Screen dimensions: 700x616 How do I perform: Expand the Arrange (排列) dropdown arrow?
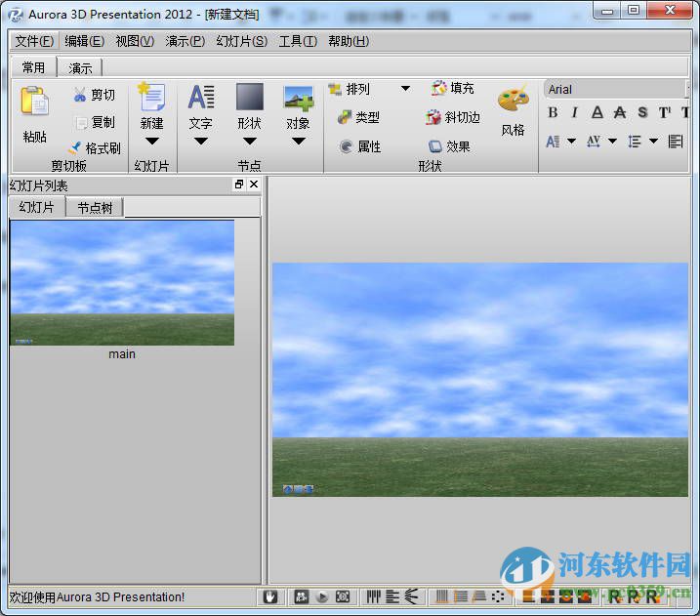pyautogui.click(x=405, y=89)
